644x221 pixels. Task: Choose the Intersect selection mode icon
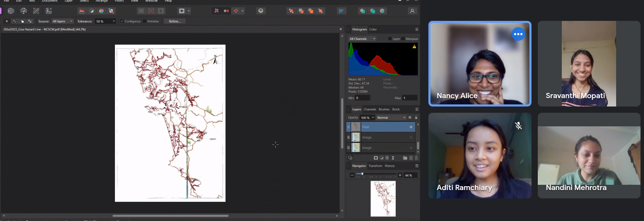[x=30, y=21]
